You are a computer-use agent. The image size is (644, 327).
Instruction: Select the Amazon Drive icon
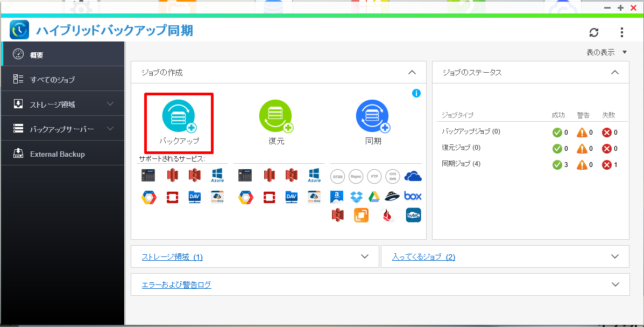pos(337,197)
